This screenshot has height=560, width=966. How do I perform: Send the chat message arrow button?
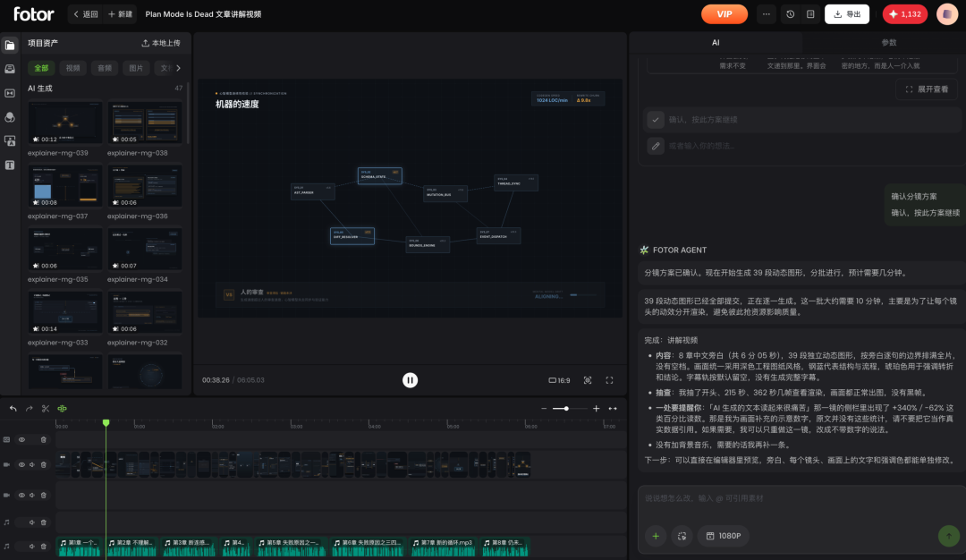(949, 536)
